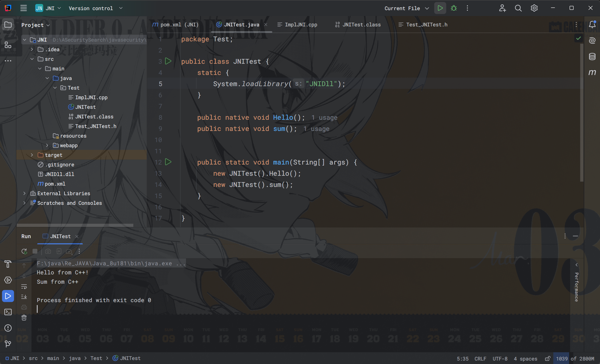The image size is (600, 364).
Task: Open Maven tool window icon
Action: click(592, 73)
